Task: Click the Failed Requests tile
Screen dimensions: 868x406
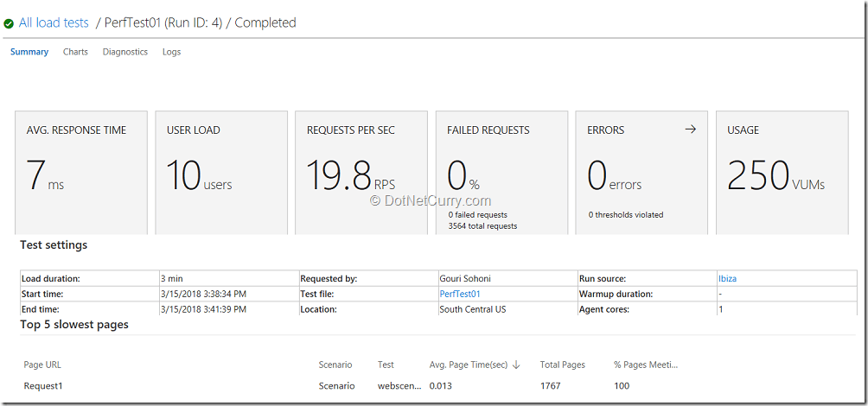Action: [501, 173]
